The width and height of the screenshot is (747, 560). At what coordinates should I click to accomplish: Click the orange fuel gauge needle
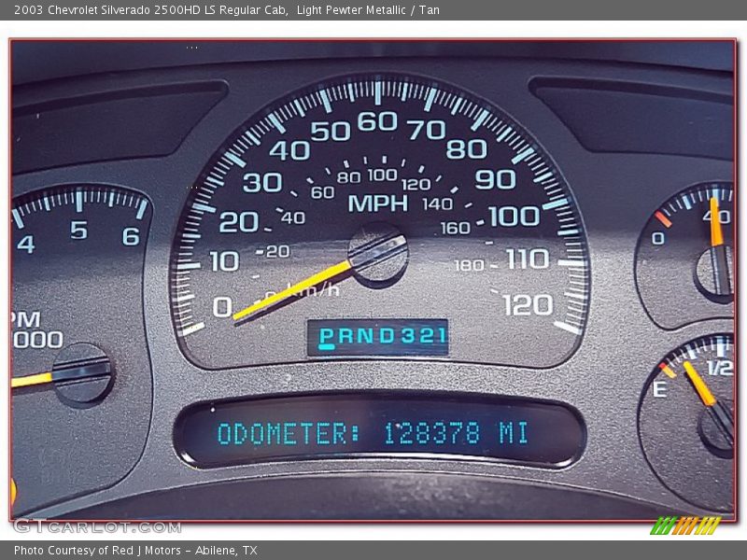[x=699, y=384]
